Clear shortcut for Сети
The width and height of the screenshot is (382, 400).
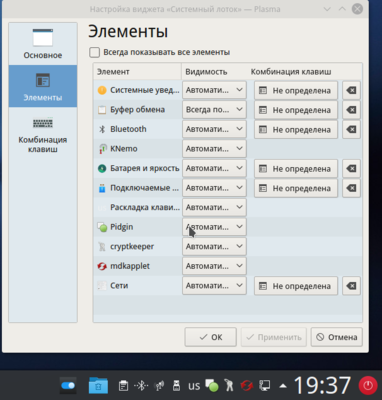pos(351,286)
